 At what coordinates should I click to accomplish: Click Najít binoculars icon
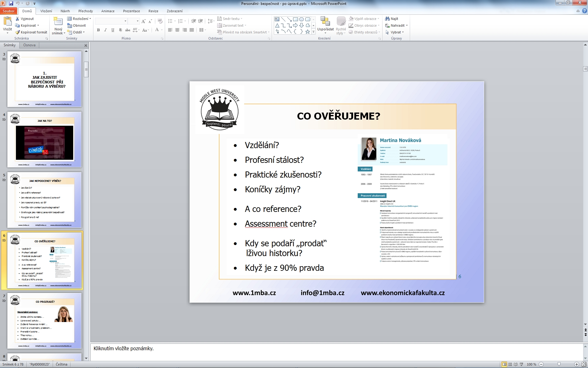coord(387,19)
